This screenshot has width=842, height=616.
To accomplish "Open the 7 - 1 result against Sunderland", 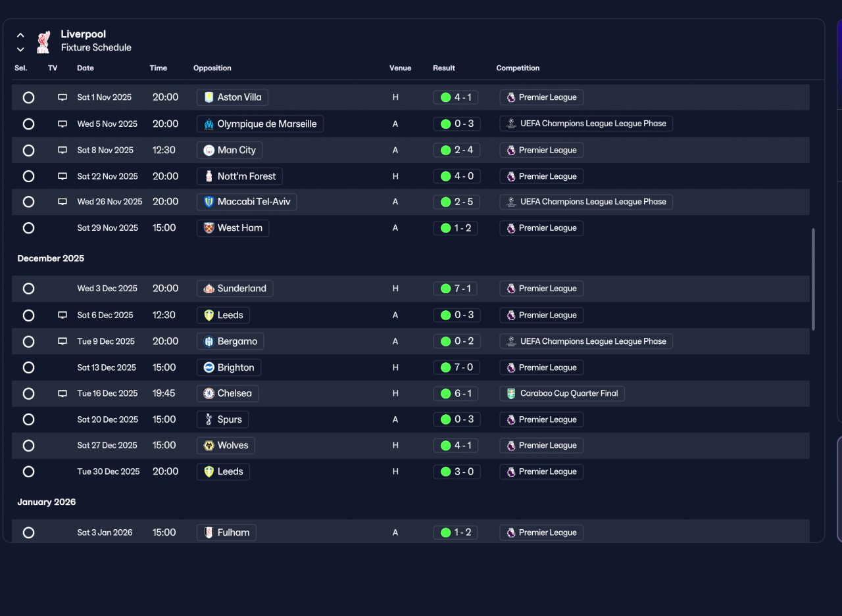I will (456, 289).
